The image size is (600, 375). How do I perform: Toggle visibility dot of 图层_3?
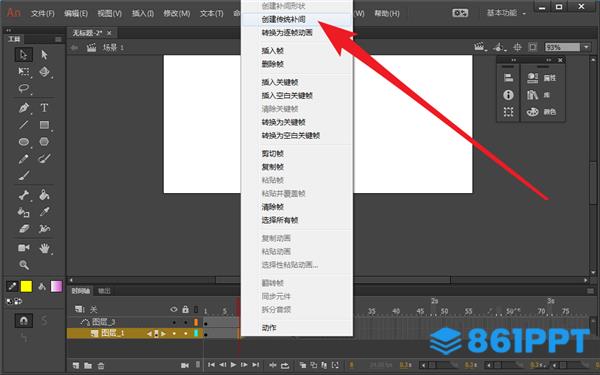point(174,322)
